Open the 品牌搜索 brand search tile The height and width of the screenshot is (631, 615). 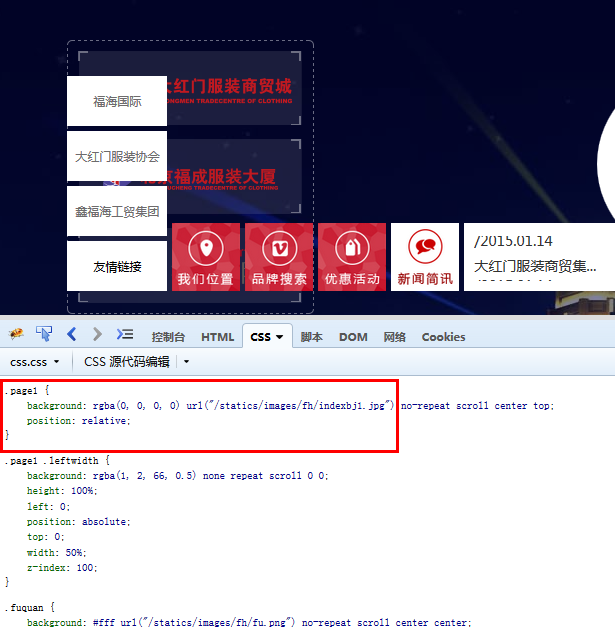(x=279, y=257)
